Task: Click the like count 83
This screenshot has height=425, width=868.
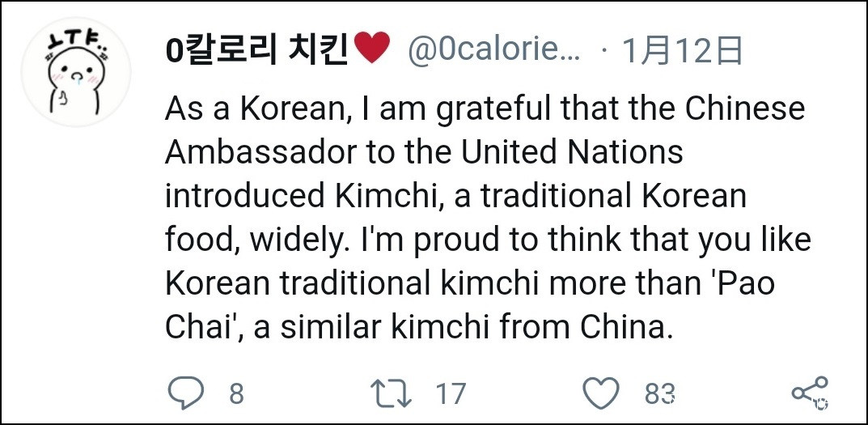Action: pos(660,394)
